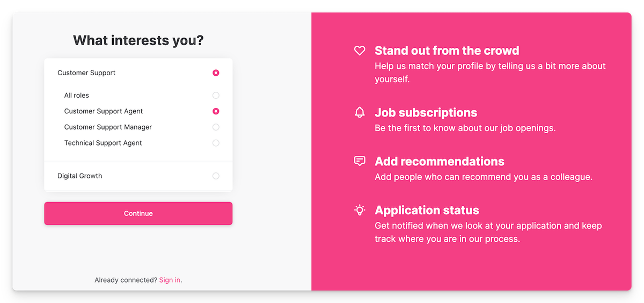Click the lightbulb Application status icon
644x303 pixels.
[x=360, y=210]
